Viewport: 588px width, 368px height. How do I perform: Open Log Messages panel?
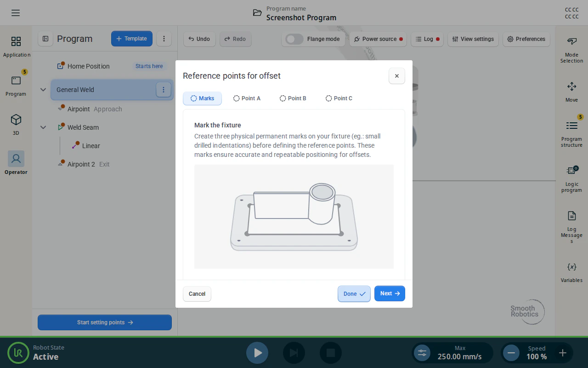pyautogui.click(x=571, y=227)
